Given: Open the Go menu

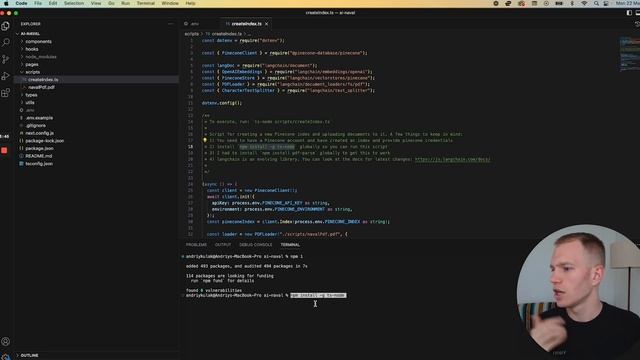Looking at the screenshot, I should click(x=111, y=3).
